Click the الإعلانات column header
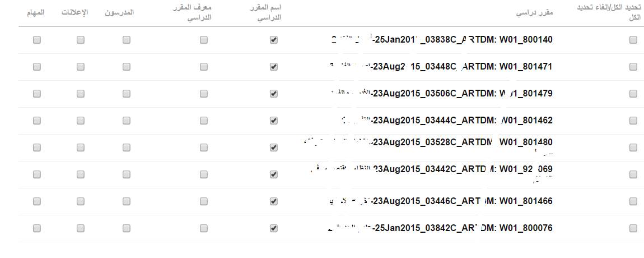The image size is (644, 258). tap(74, 12)
